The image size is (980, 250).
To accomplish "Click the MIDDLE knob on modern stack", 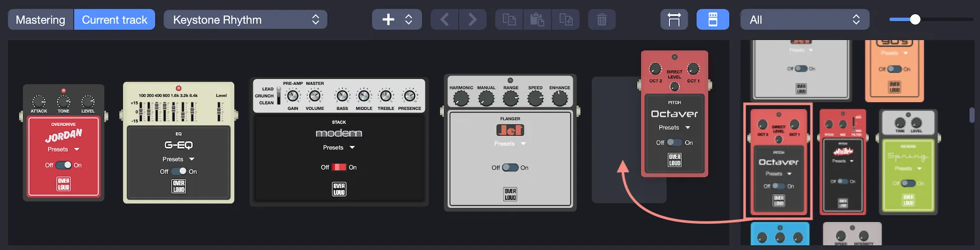I will click(364, 95).
